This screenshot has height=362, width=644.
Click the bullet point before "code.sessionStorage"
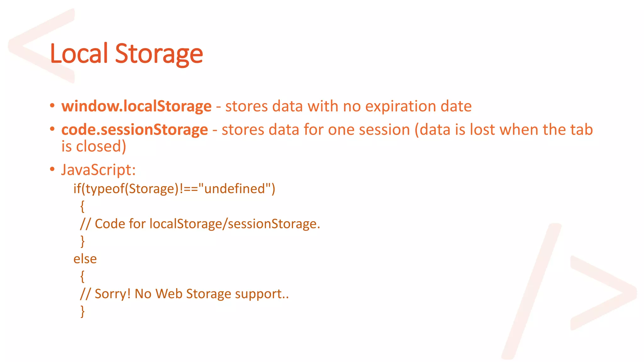pos(52,129)
